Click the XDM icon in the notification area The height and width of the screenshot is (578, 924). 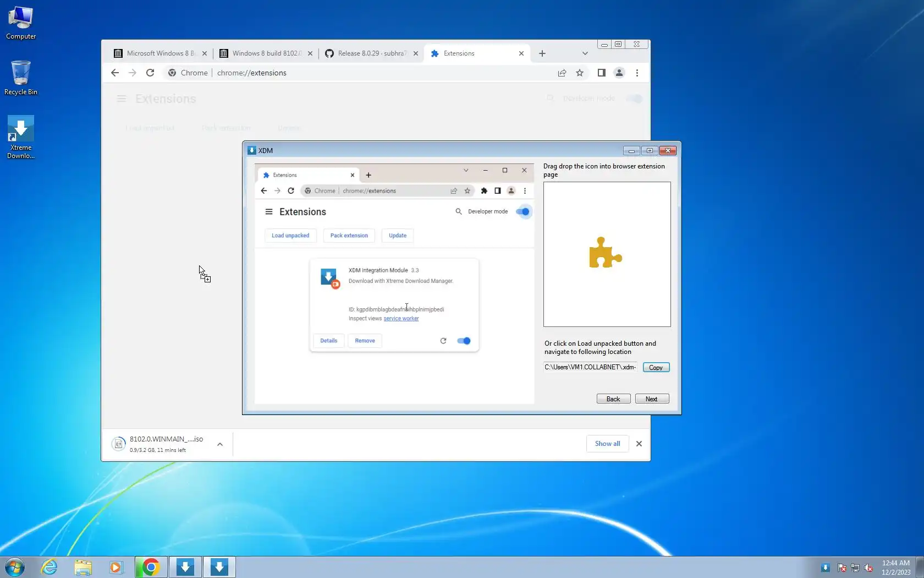tap(826, 568)
